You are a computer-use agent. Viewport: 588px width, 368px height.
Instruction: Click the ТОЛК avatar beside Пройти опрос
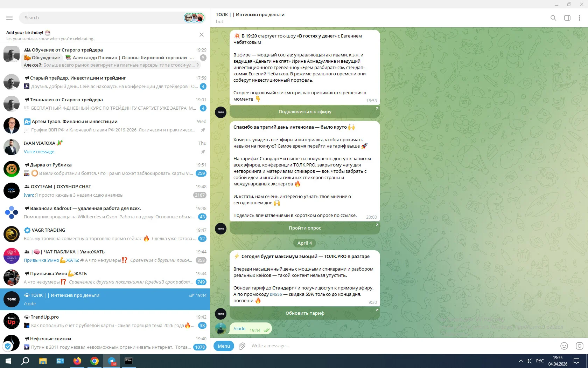(220, 229)
